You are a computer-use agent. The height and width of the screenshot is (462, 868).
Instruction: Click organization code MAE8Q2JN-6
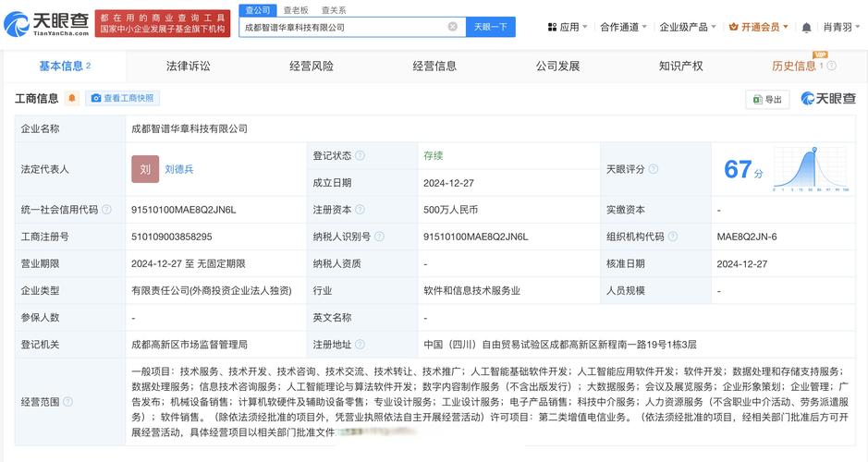[747, 237]
